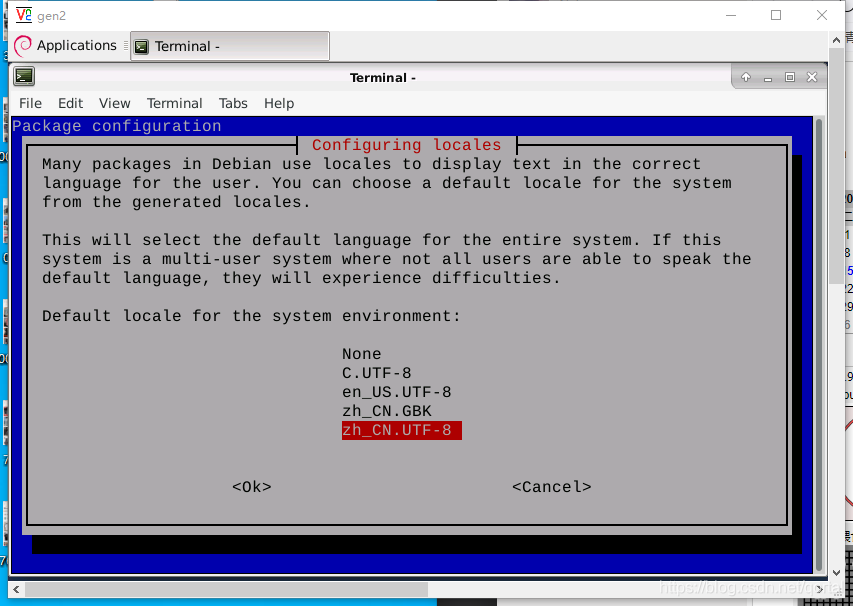Select the zh_CN.GBK locale

point(387,411)
